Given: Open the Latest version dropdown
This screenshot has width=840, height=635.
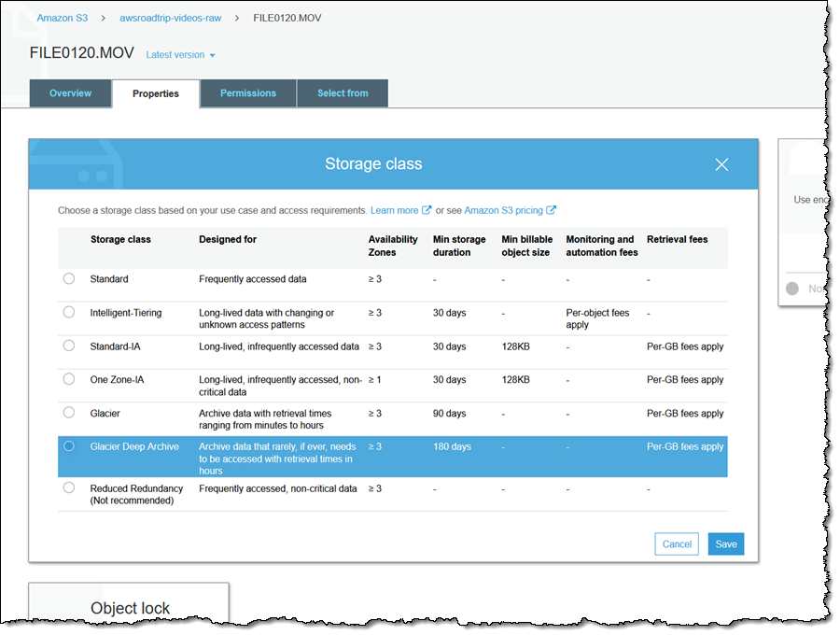Looking at the screenshot, I should pyautogui.click(x=180, y=55).
